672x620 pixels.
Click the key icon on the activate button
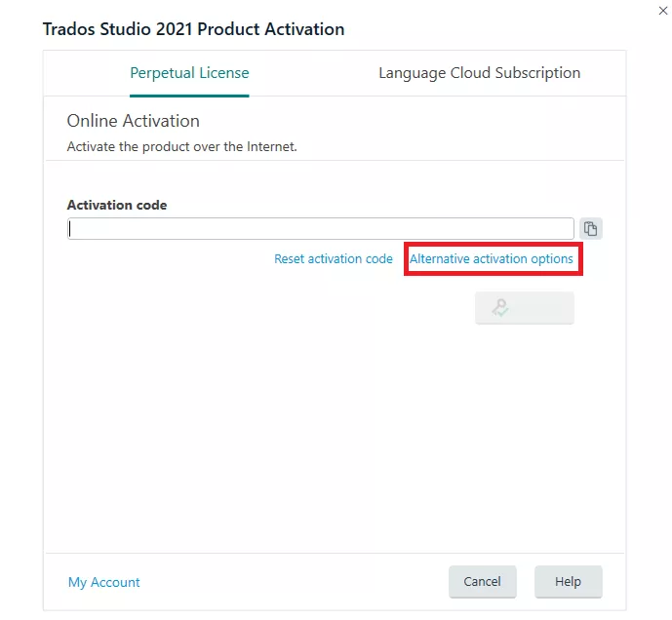pos(500,308)
